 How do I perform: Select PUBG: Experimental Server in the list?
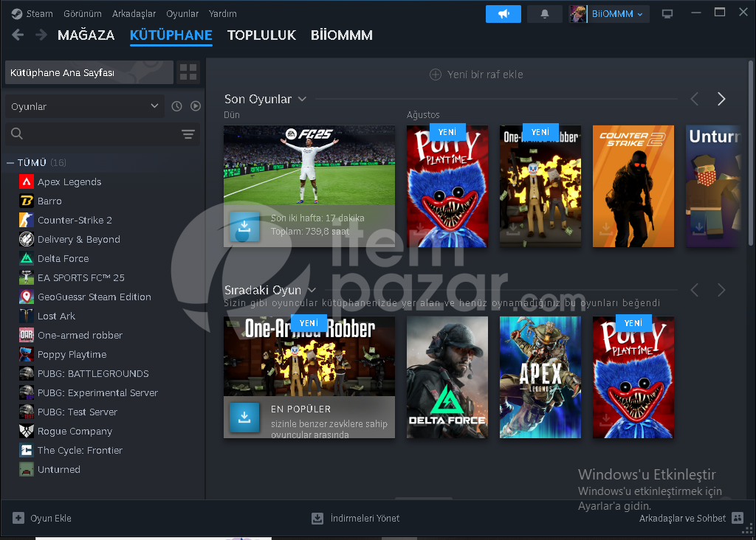(x=97, y=392)
